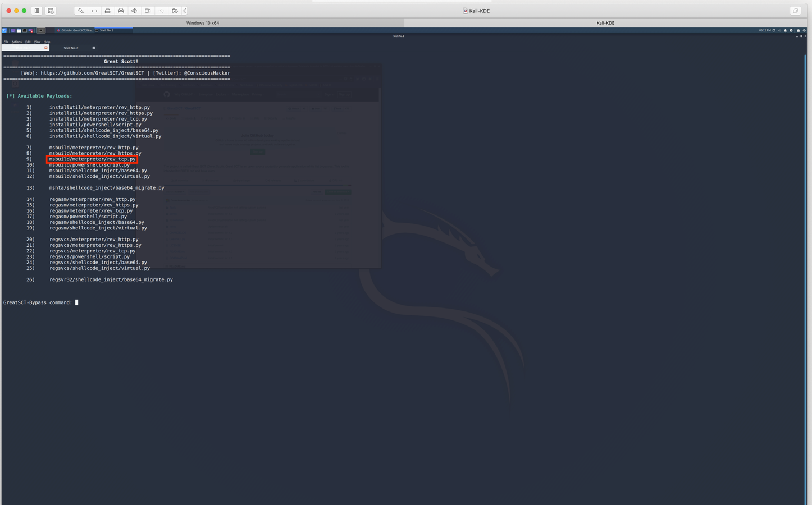This screenshot has width=812, height=505.
Task: Switch to GitHub - GreatSCT taskbar window
Action: 76,30
